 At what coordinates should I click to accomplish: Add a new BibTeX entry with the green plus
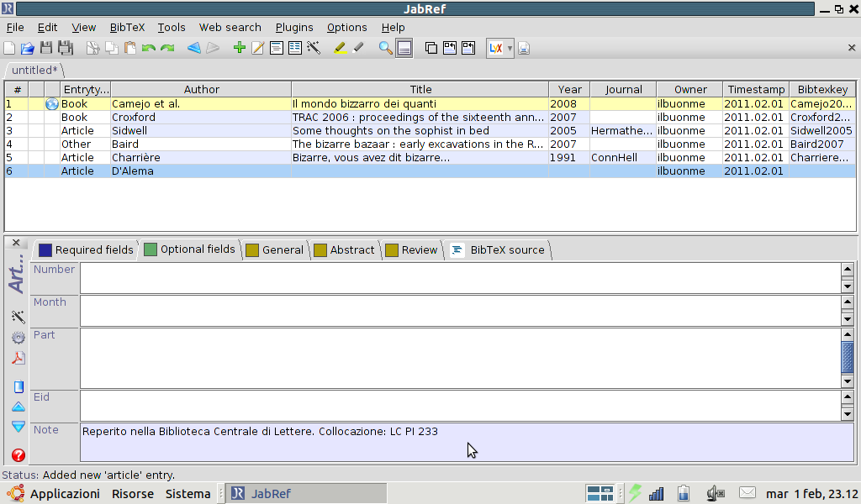click(x=240, y=48)
